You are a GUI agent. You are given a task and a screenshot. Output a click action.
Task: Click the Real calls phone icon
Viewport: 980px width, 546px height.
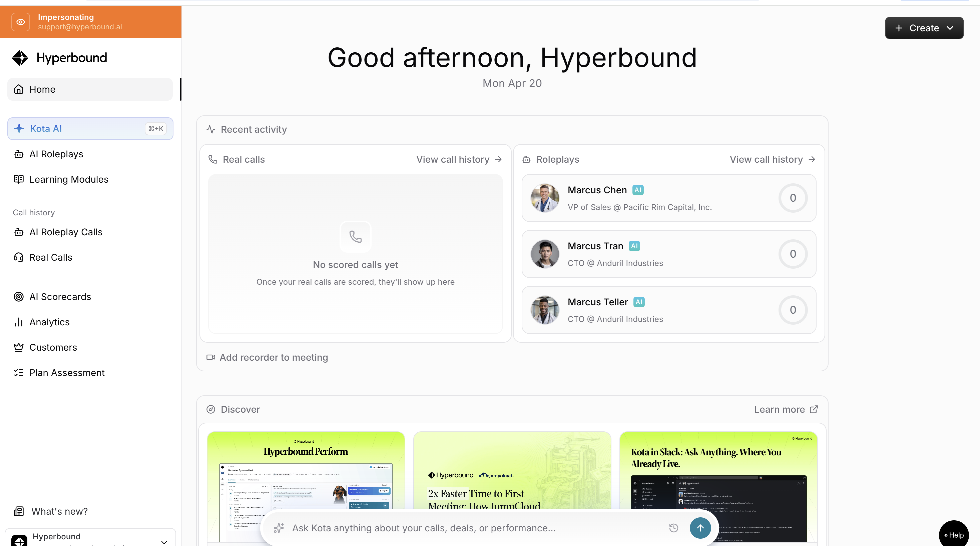(213, 159)
